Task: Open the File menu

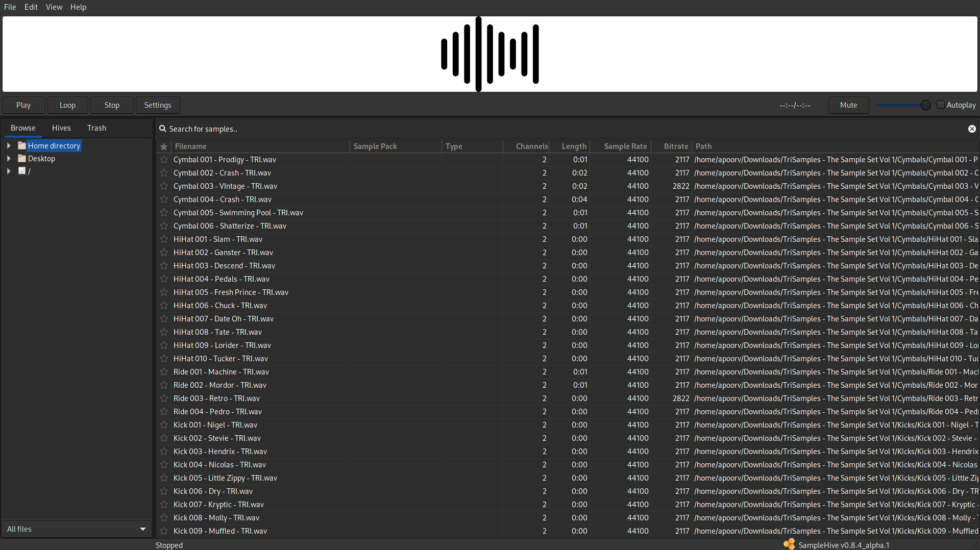Action: 10,7
